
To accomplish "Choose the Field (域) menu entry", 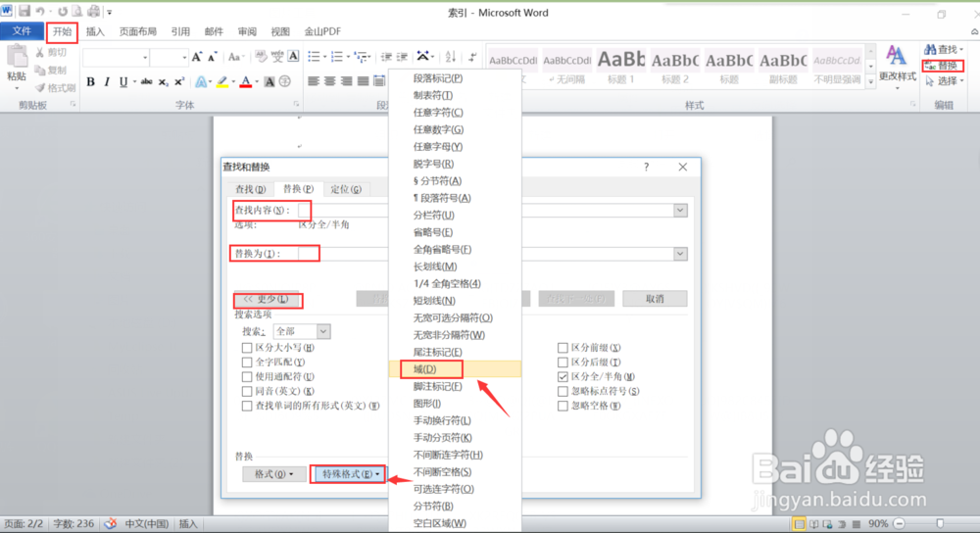I will 455,369.
